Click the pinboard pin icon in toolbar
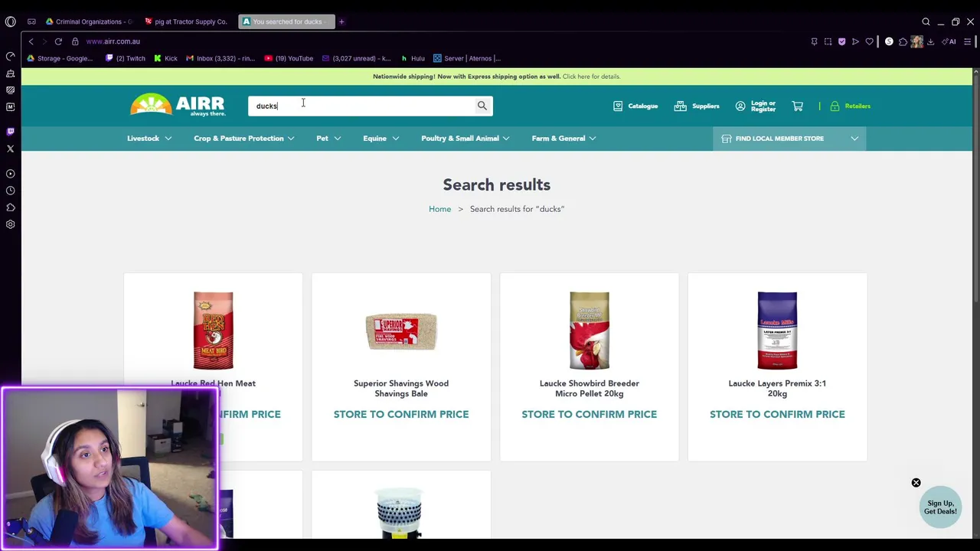The height and width of the screenshot is (551, 980). [x=814, y=41]
